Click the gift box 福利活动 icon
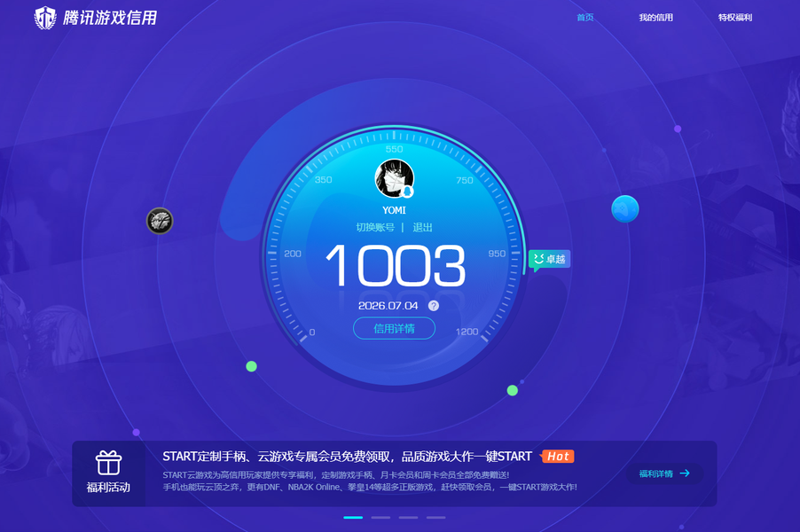The height and width of the screenshot is (532, 800). pos(108,463)
